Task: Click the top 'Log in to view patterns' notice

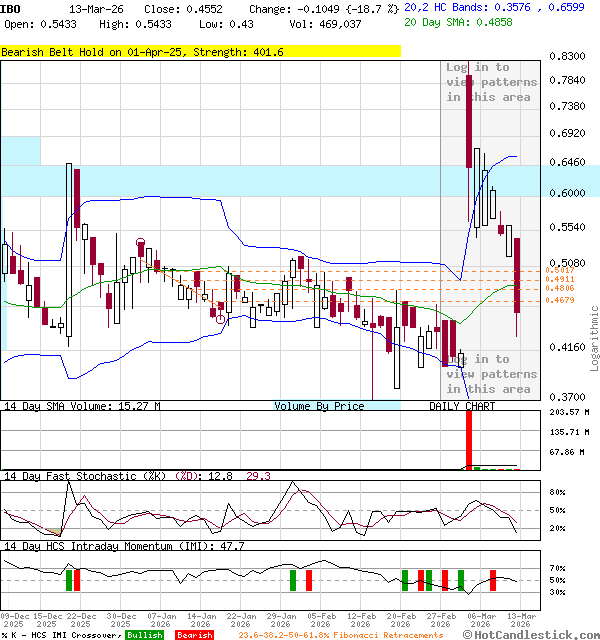Action: (491, 82)
